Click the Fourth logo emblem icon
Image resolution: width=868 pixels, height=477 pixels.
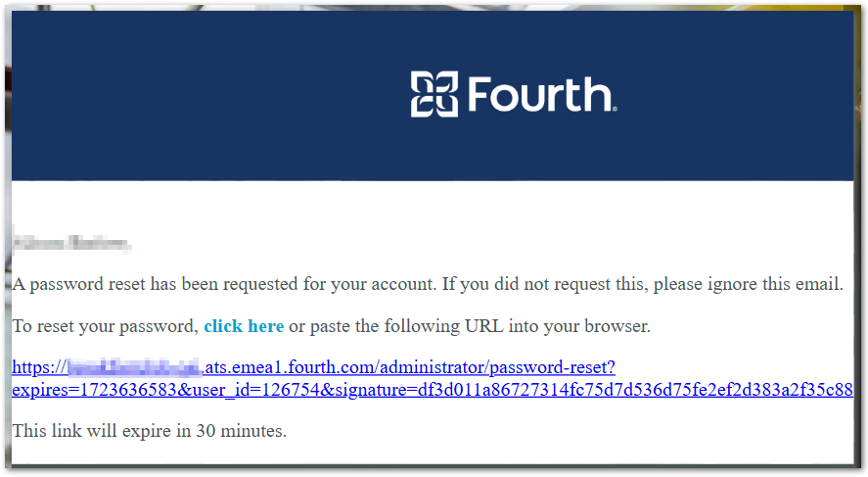pos(434,94)
